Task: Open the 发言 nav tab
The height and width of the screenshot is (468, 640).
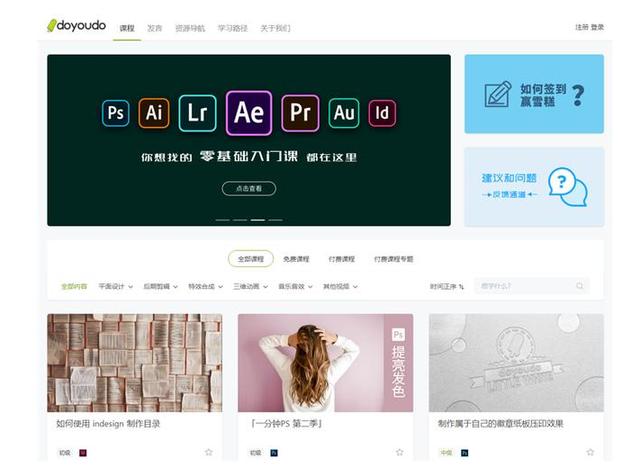Action: click(155, 28)
